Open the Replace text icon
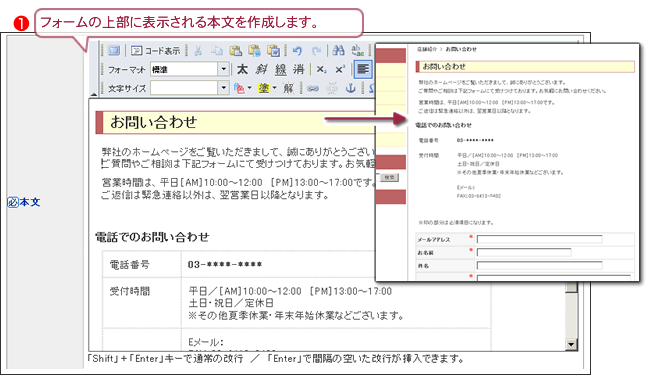Screen dimensions: 650x392 [357, 51]
